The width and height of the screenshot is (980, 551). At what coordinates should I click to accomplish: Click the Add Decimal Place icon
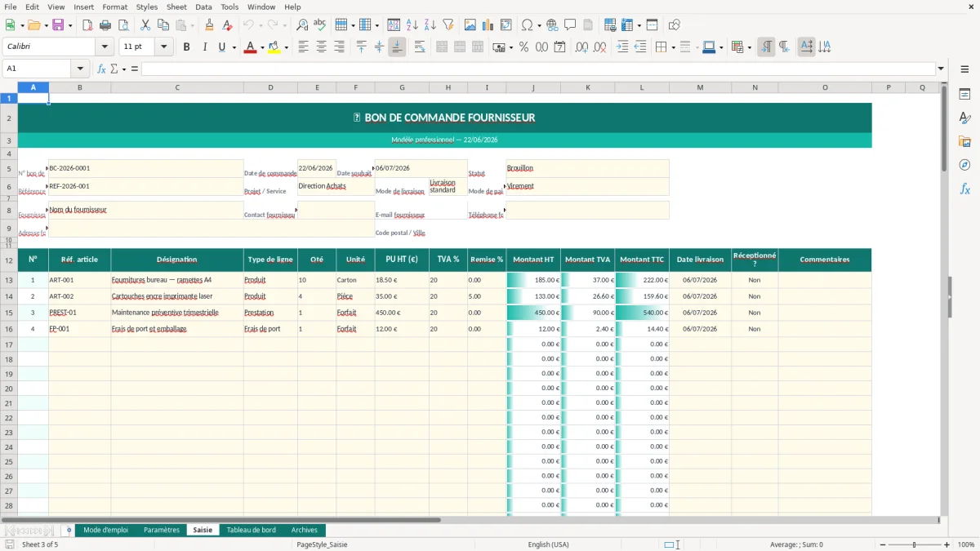coord(582,47)
